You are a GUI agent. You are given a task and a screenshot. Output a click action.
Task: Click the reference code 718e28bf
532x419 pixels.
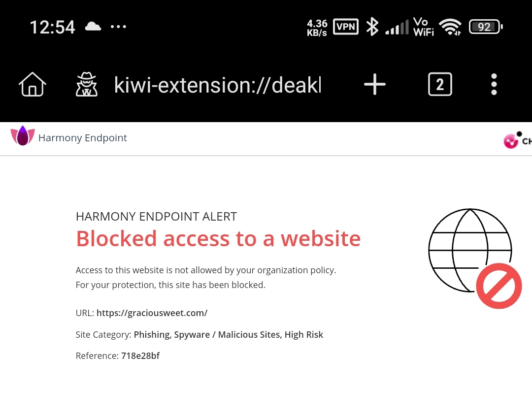[x=140, y=355]
